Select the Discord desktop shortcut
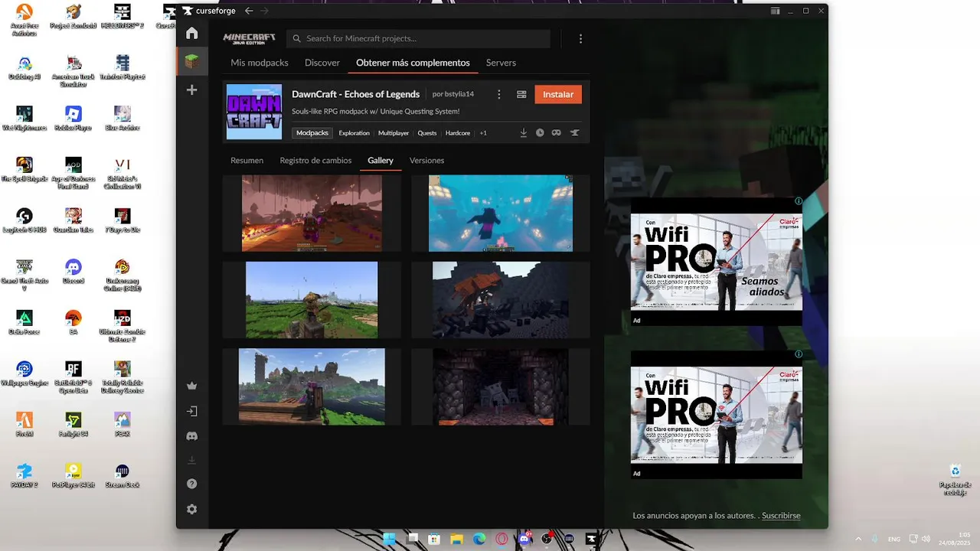The width and height of the screenshot is (980, 551). 73,271
